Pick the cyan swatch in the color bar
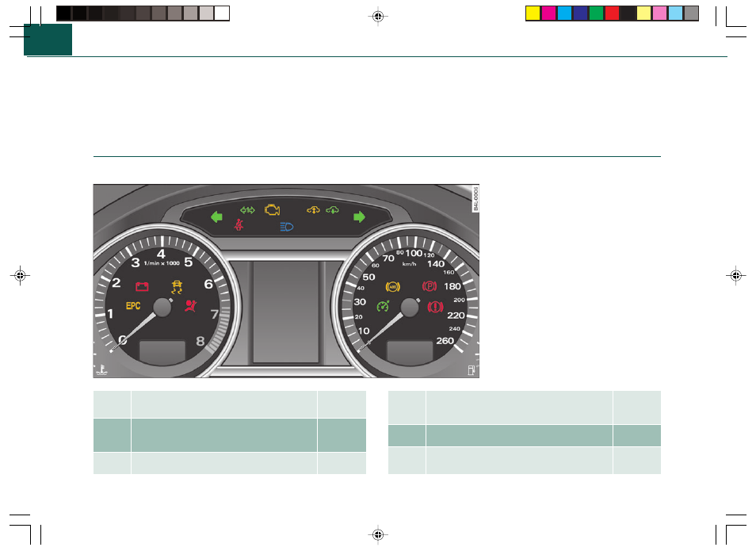The image size is (756, 551). coord(564,13)
